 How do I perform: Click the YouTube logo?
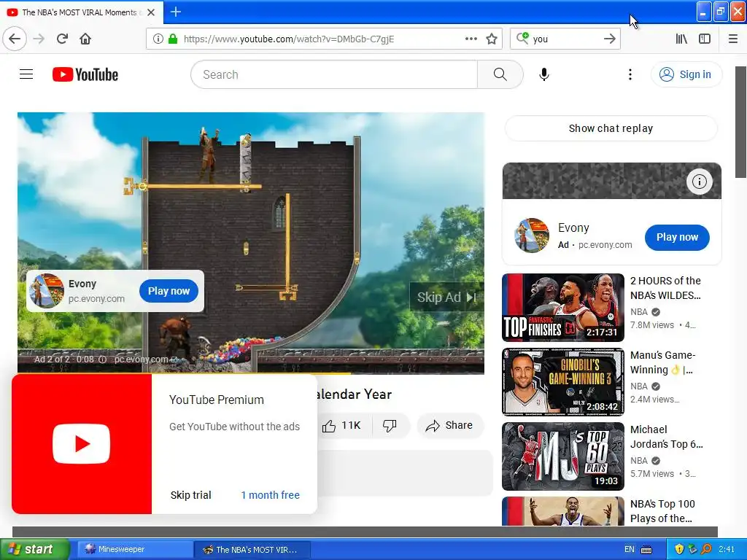[x=85, y=74]
